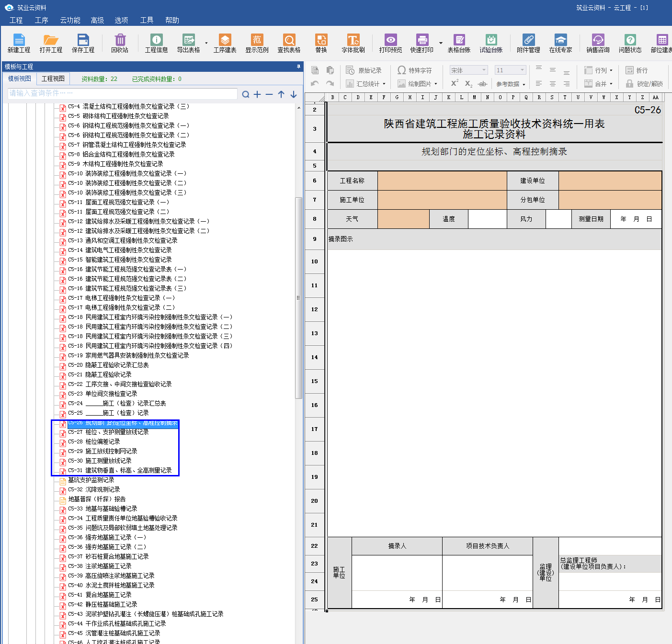Select C5-27 桩位、支护测量放线记录
The height and width of the screenshot is (644, 672).
[x=108, y=432]
